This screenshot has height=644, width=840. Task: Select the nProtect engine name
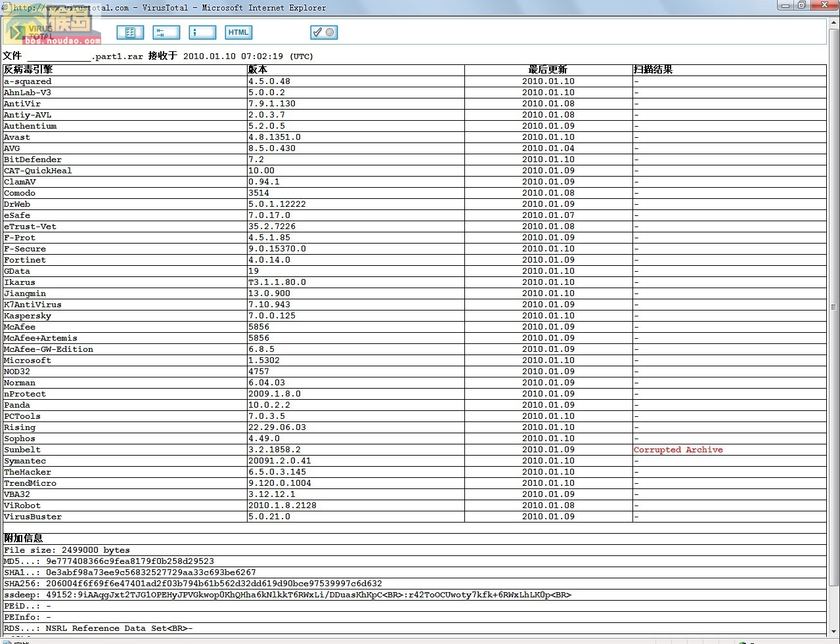coord(25,394)
